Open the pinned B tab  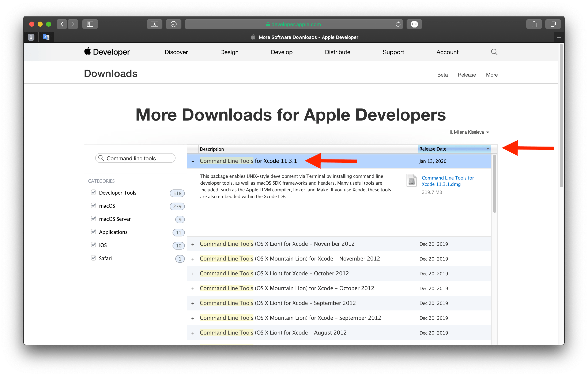pyautogui.click(x=31, y=37)
